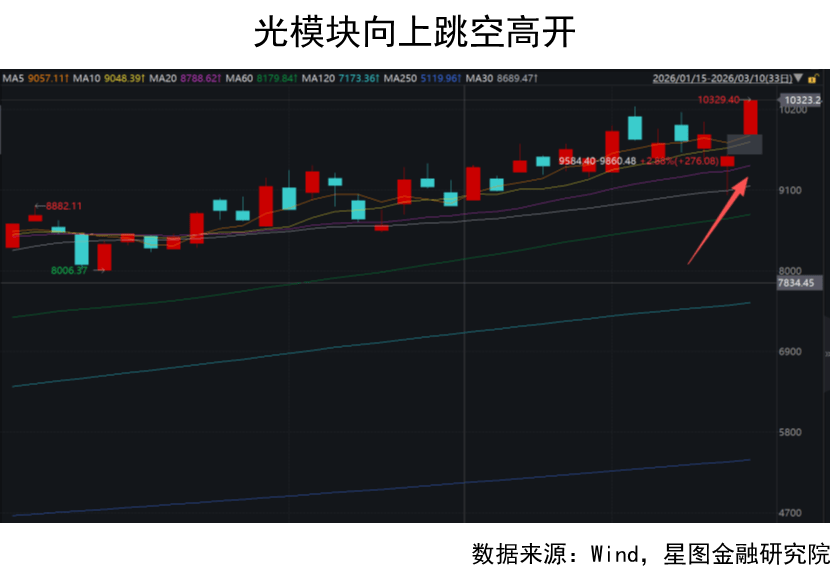Click the chart title 光模块向上跳空高开
The height and width of the screenshot is (578, 830).
tap(414, 33)
